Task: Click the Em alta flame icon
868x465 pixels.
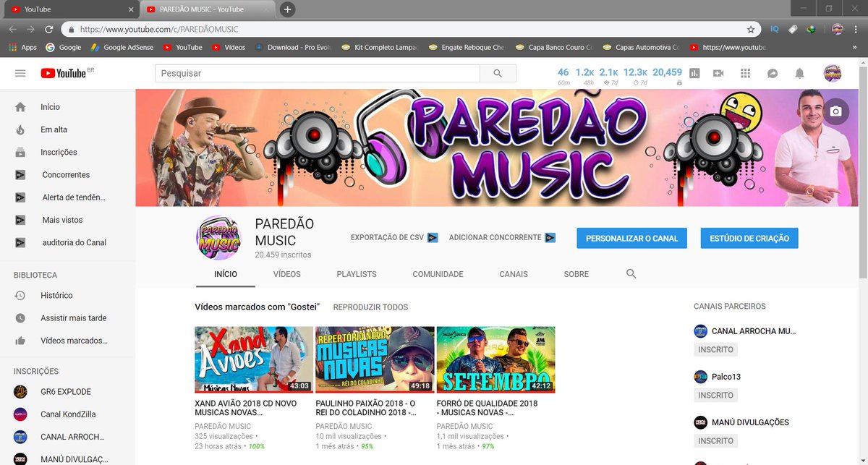Action: tap(20, 129)
